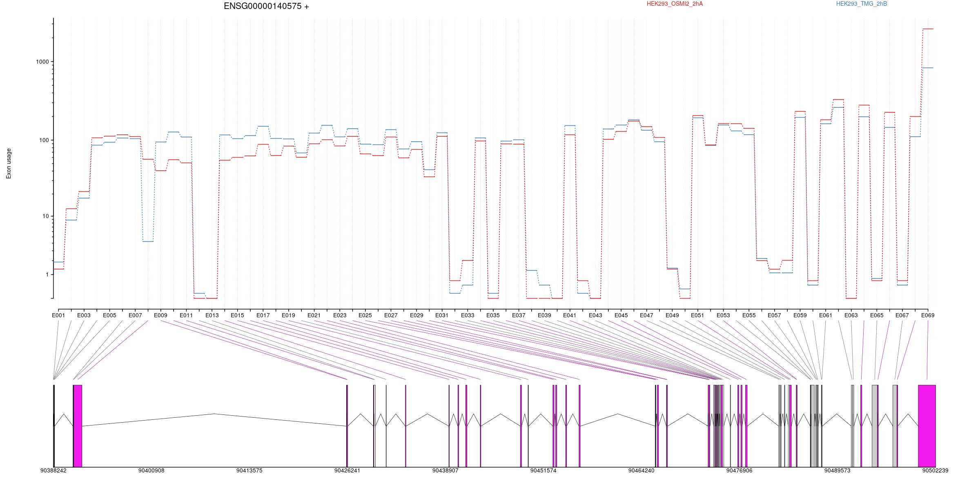Click exon label E041

570,315
